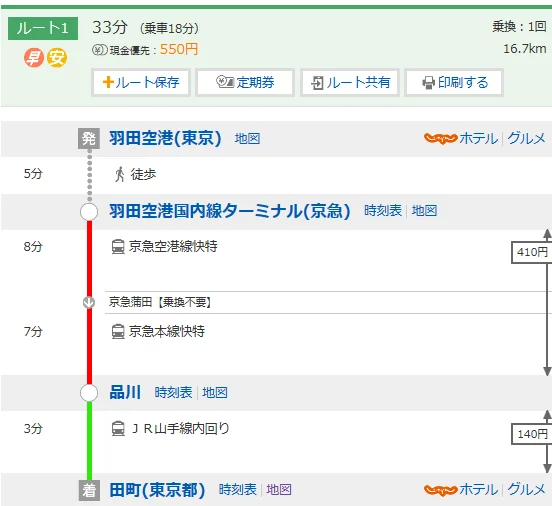Click the orange logo icon in 田町(東京都) row

(440, 490)
